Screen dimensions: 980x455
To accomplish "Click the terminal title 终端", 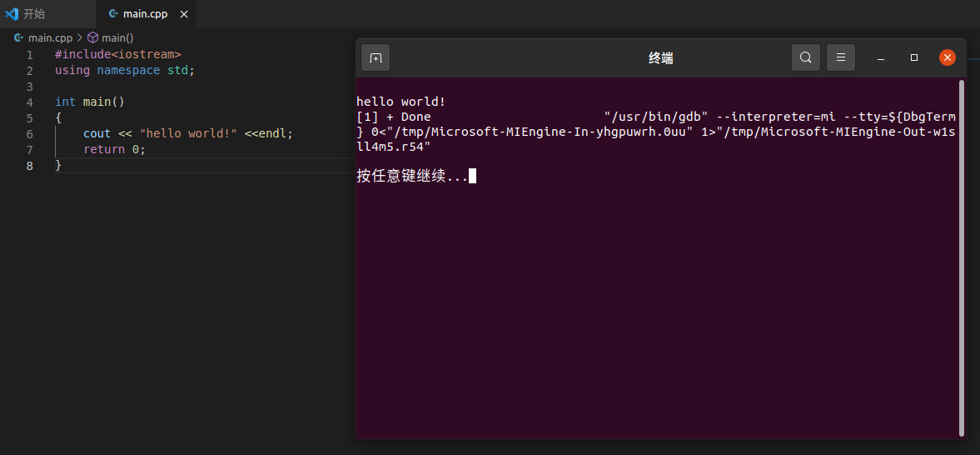I will click(x=660, y=58).
